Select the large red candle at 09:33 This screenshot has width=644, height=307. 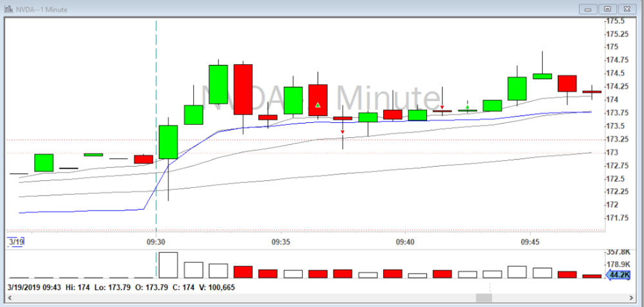243,89
